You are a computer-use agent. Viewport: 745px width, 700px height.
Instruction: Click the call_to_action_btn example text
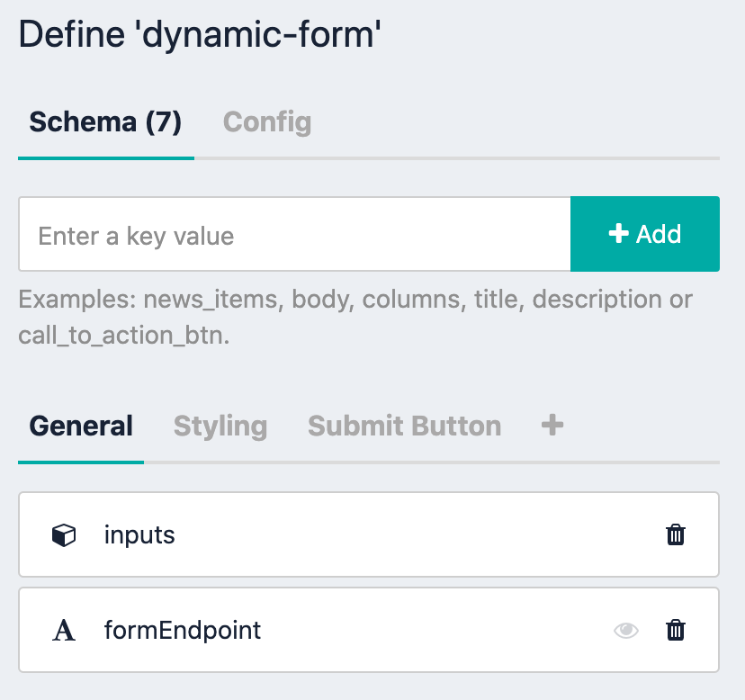[123, 336]
